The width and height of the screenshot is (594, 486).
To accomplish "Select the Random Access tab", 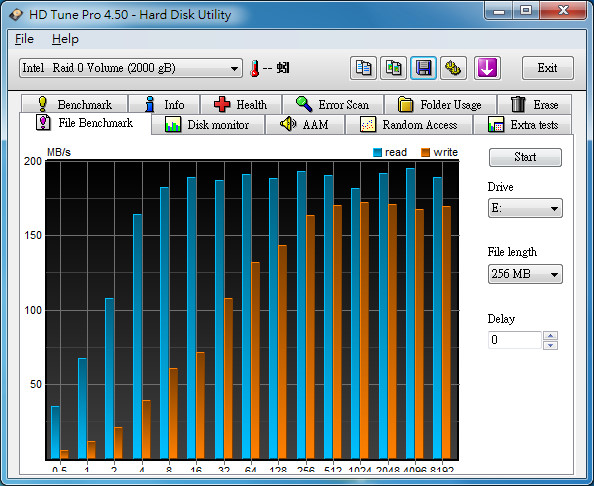I will [x=409, y=125].
